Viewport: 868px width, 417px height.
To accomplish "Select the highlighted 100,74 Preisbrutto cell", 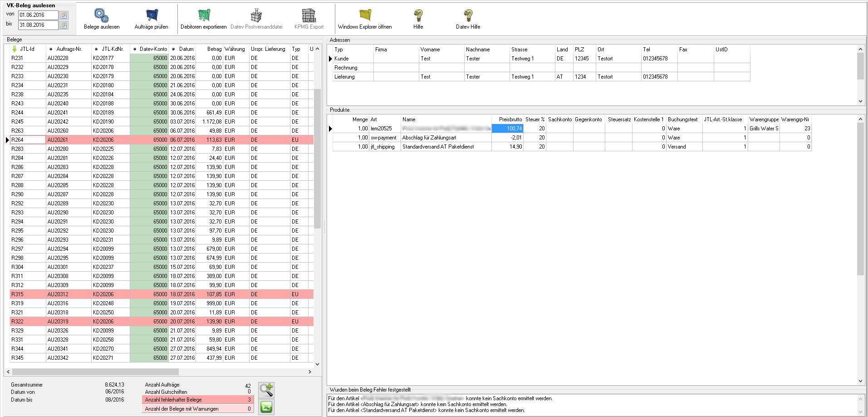I will tap(507, 129).
